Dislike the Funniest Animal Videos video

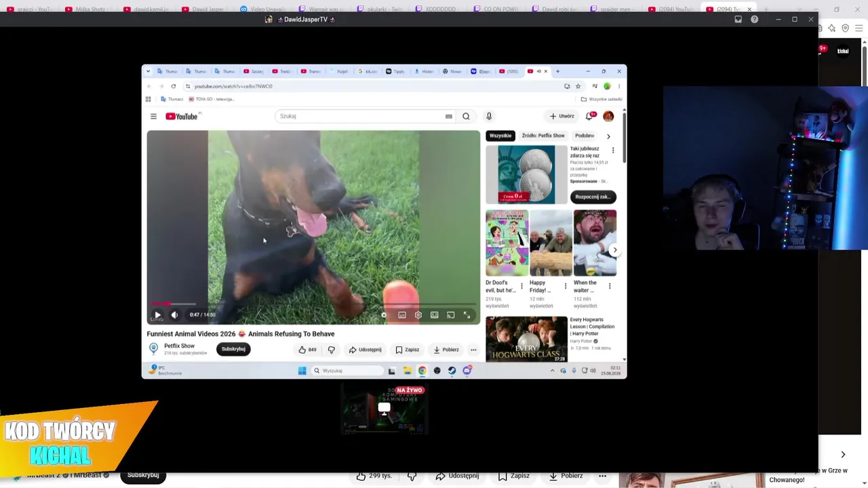[x=332, y=350]
